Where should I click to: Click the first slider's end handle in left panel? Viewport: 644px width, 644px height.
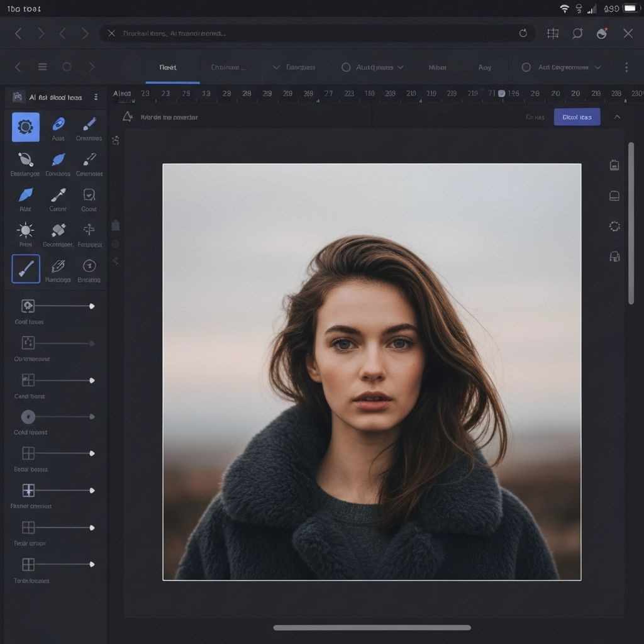92,306
